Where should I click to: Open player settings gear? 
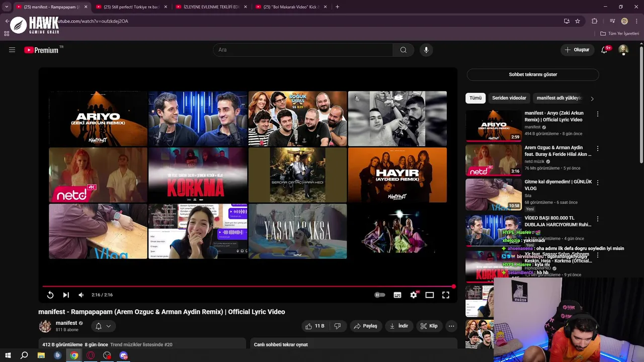click(x=414, y=295)
